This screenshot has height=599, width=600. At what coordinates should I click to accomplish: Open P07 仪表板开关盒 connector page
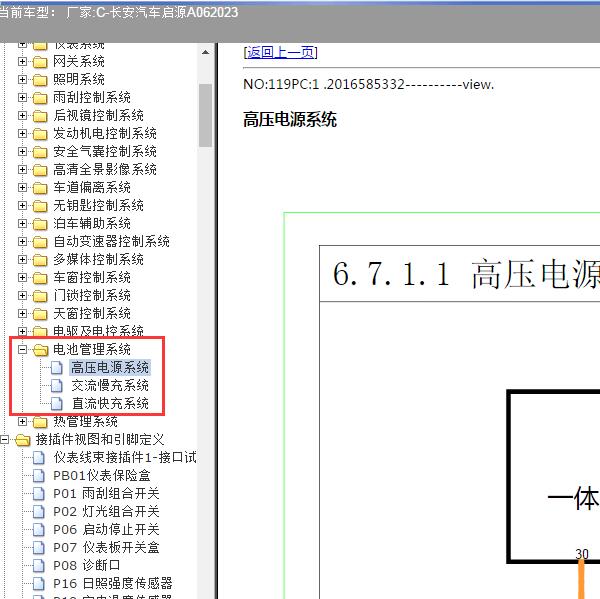tap(106, 547)
